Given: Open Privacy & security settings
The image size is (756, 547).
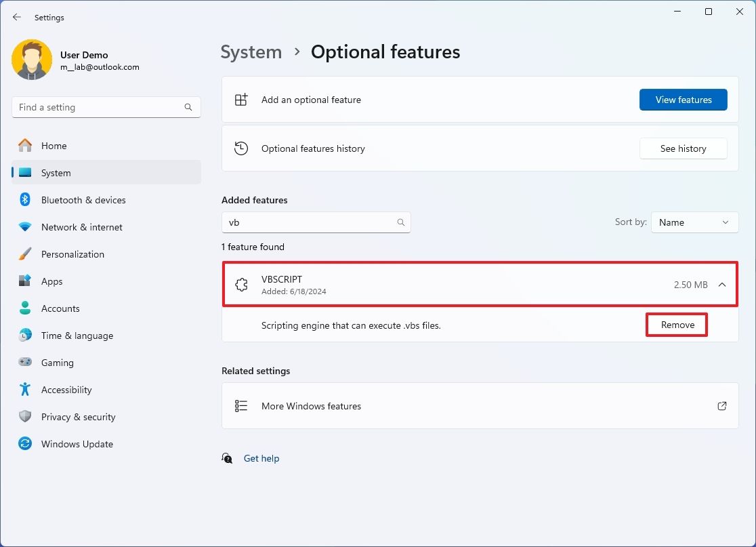Looking at the screenshot, I should (106, 417).
